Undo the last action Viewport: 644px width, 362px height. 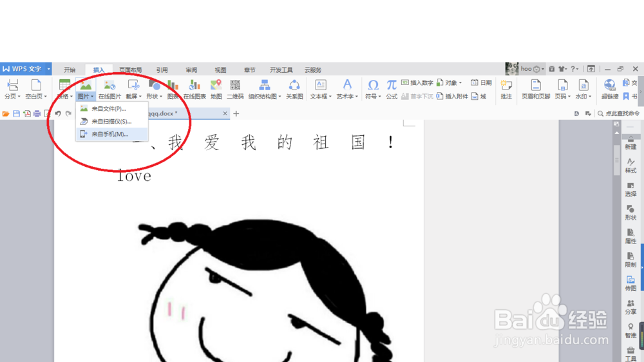(58, 114)
